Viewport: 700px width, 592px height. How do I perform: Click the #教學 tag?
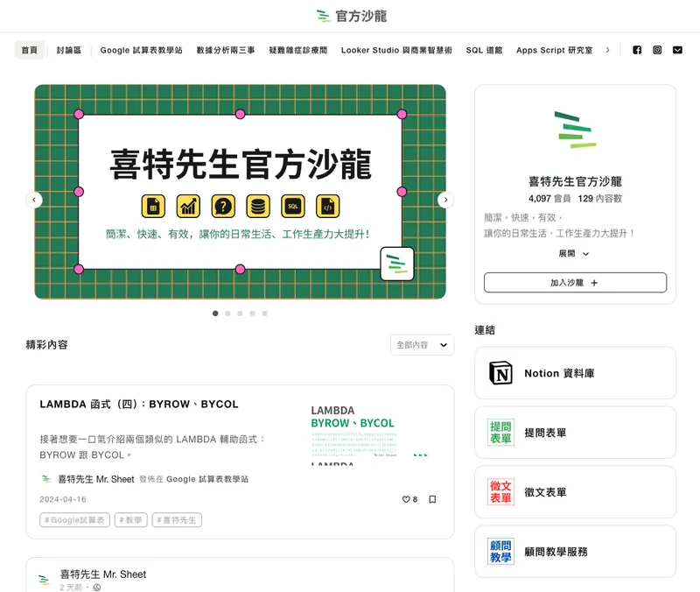(x=130, y=520)
